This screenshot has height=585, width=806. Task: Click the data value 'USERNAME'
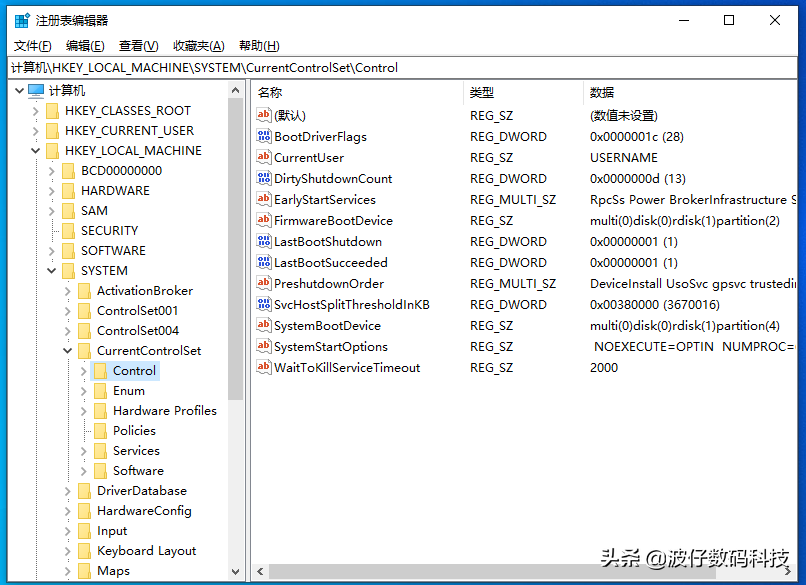click(x=624, y=158)
